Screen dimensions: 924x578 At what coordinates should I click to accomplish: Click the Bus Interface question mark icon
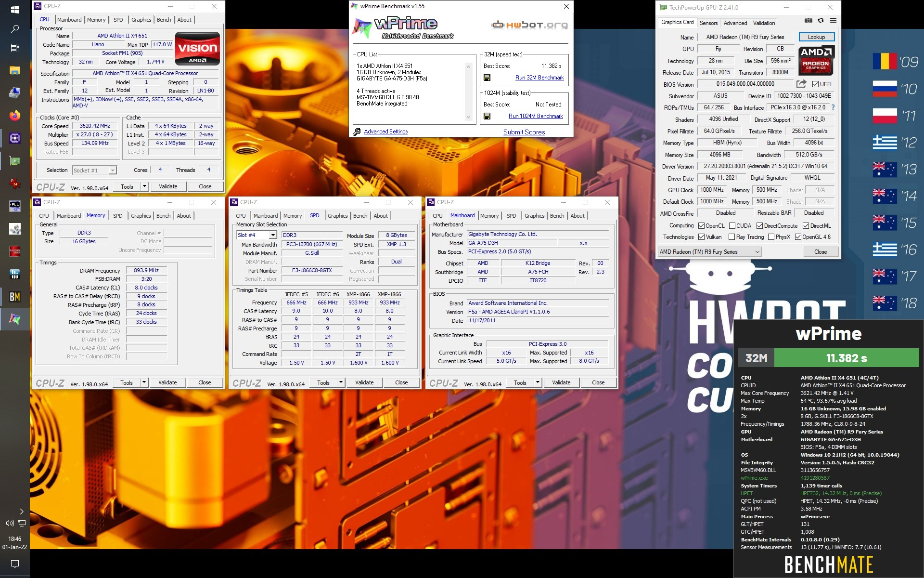coord(833,107)
